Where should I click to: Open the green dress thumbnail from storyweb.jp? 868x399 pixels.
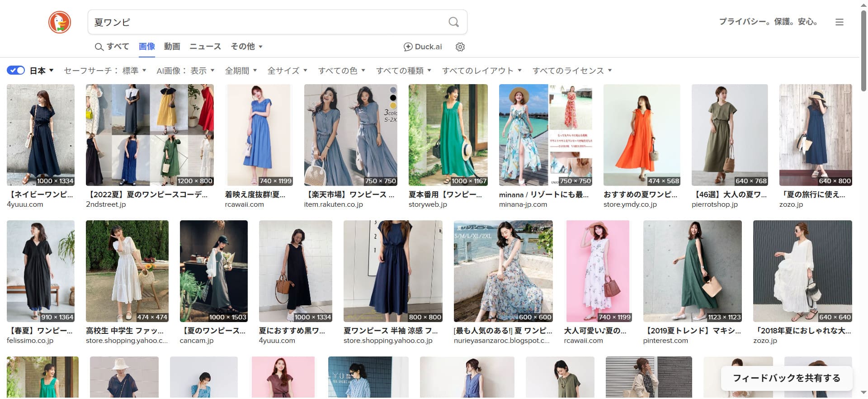coord(448,135)
